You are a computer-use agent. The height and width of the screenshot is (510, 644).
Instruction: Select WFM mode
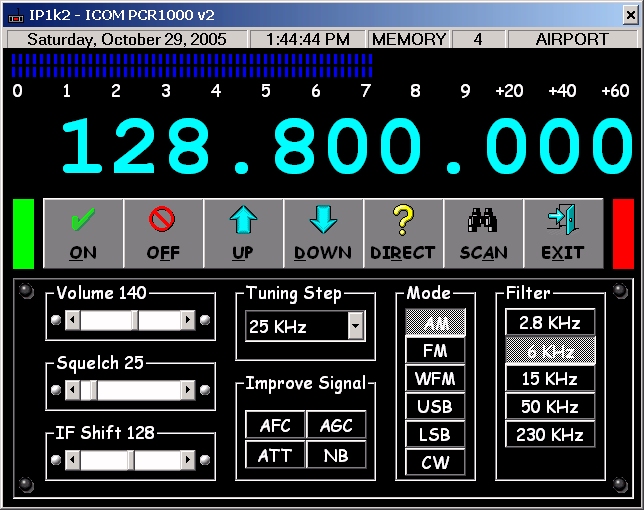(x=435, y=378)
